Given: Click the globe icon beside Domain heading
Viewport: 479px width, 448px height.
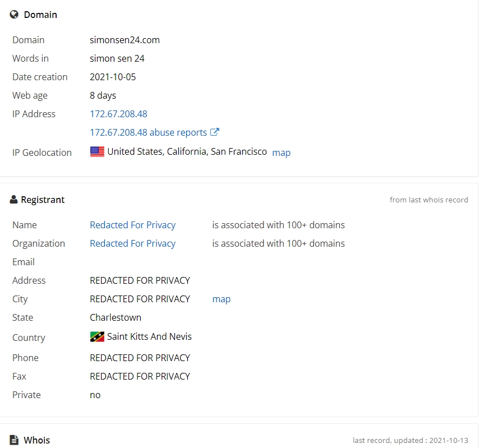Looking at the screenshot, I should (14, 15).
